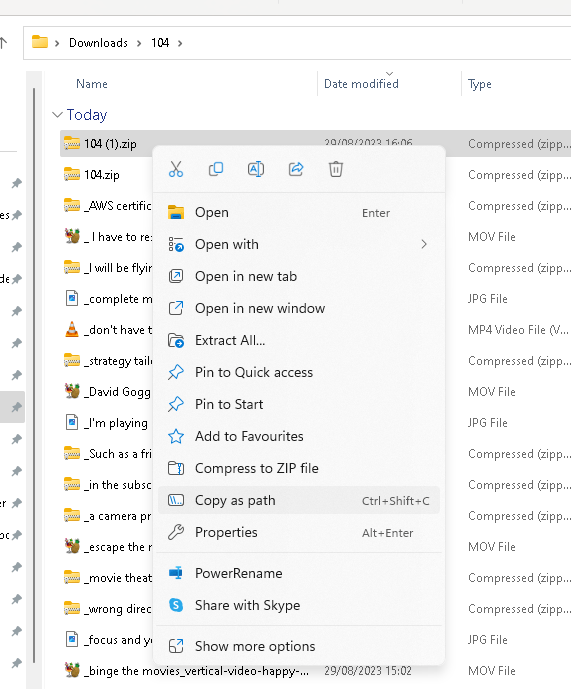Select Pin to Start
Screen dimensions: 571x689
click(x=299, y=404)
